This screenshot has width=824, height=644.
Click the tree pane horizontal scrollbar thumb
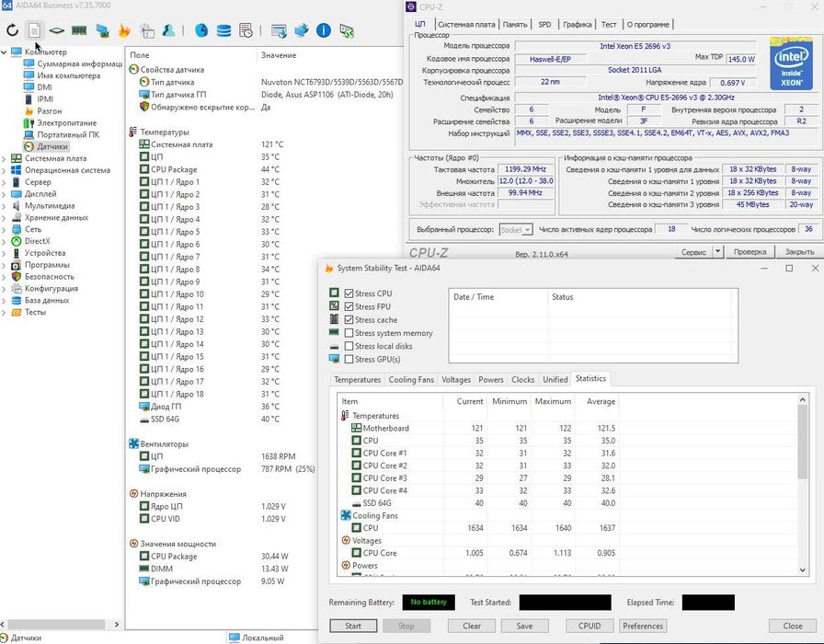56,624
